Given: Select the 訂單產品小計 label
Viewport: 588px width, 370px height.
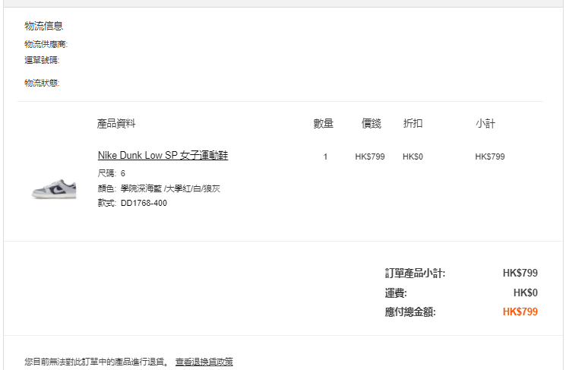Looking at the screenshot, I should pos(415,274).
